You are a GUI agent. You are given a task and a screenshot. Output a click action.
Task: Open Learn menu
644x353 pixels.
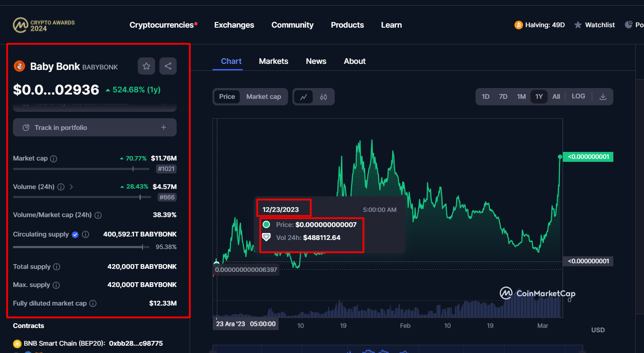391,25
